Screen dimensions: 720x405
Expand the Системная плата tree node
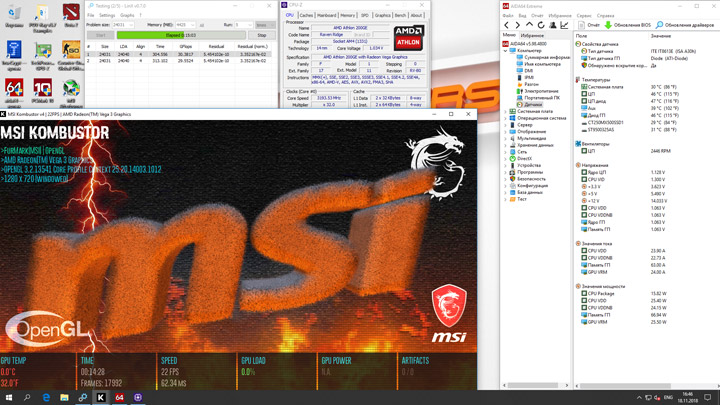(x=506, y=111)
